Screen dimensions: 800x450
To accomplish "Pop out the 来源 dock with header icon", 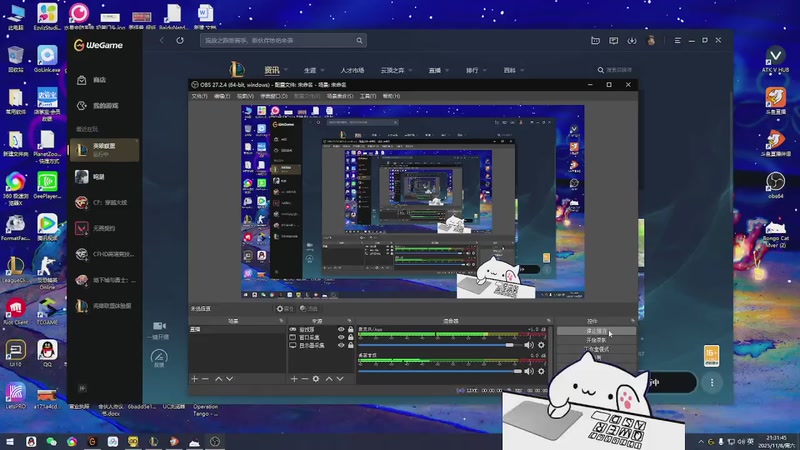I will (x=349, y=321).
